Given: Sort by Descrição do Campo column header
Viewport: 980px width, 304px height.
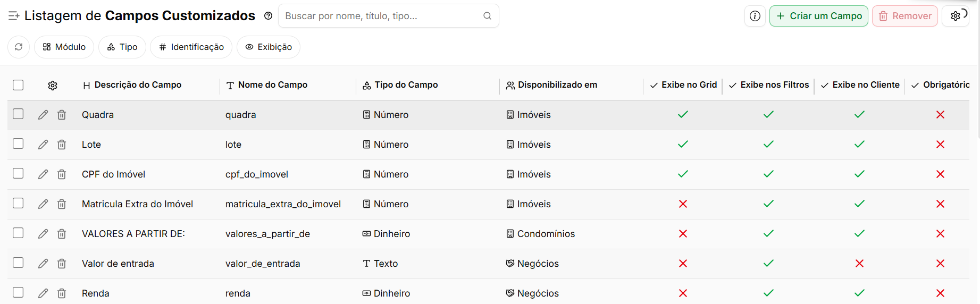Looking at the screenshot, I should pos(132,85).
